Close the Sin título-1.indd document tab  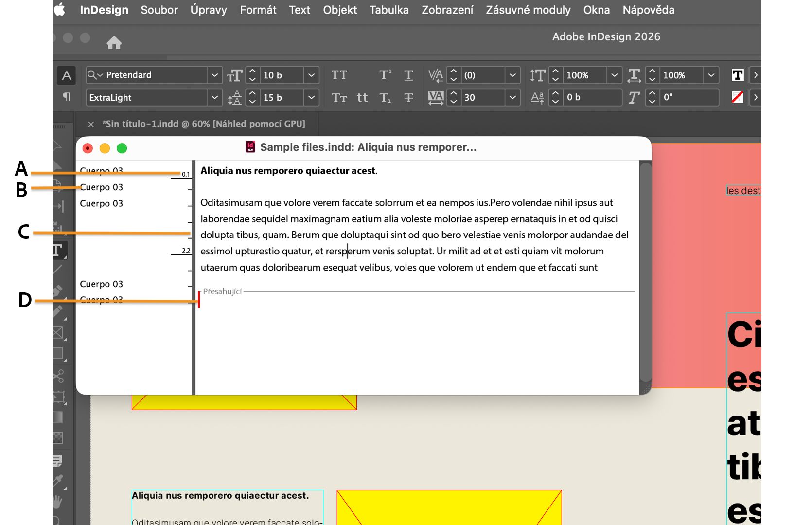pyautogui.click(x=91, y=124)
